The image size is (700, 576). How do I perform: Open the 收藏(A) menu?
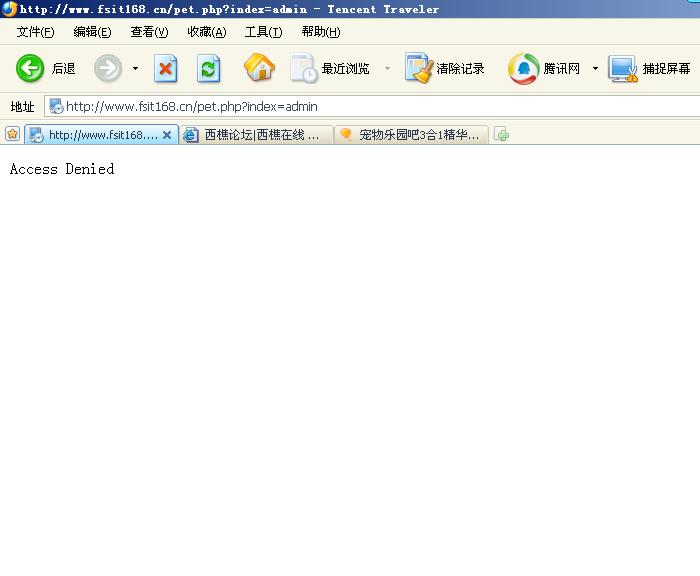[207, 32]
